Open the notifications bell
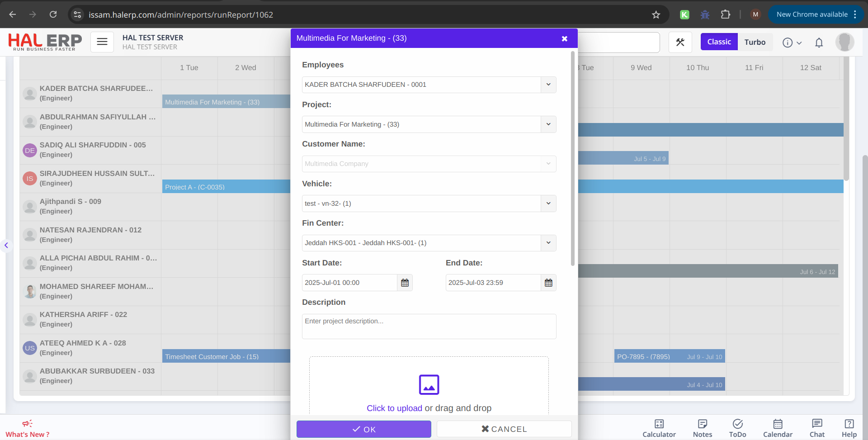The width and height of the screenshot is (868, 440). click(819, 43)
